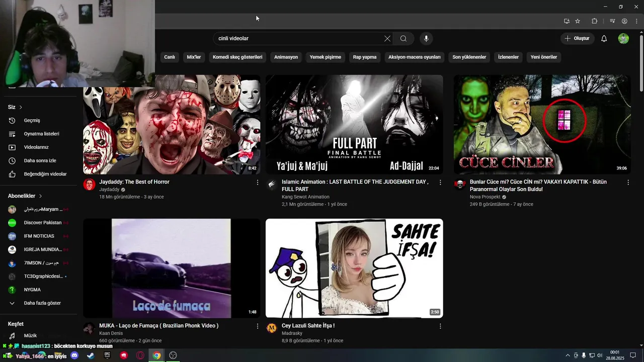
Task: Open Discord from the taskbar
Action: pyautogui.click(x=74, y=355)
